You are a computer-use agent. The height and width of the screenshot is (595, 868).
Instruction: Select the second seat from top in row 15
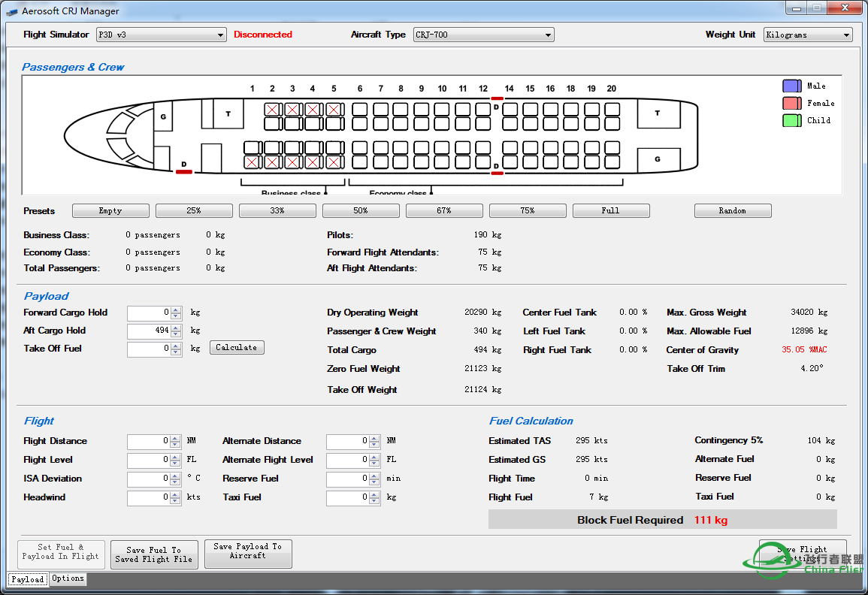pyautogui.click(x=530, y=123)
